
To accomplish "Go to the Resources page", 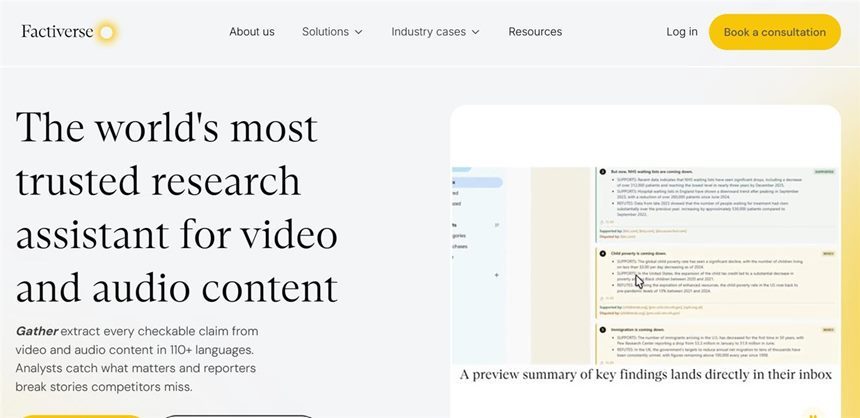I will click(x=535, y=32).
